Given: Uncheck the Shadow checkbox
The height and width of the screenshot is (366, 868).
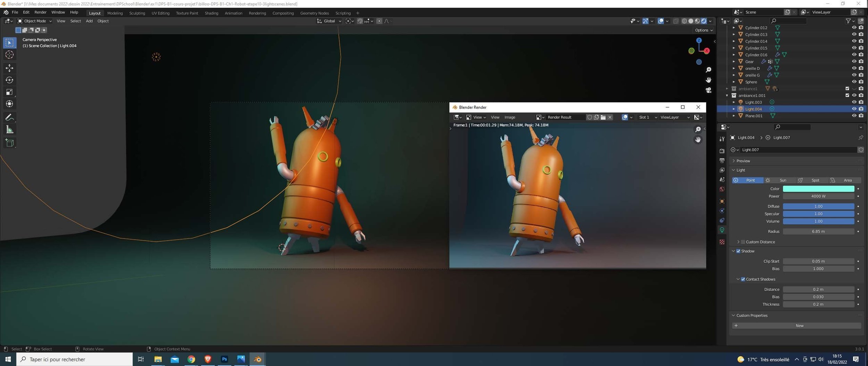Looking at the screenshot, I should 738,251.
